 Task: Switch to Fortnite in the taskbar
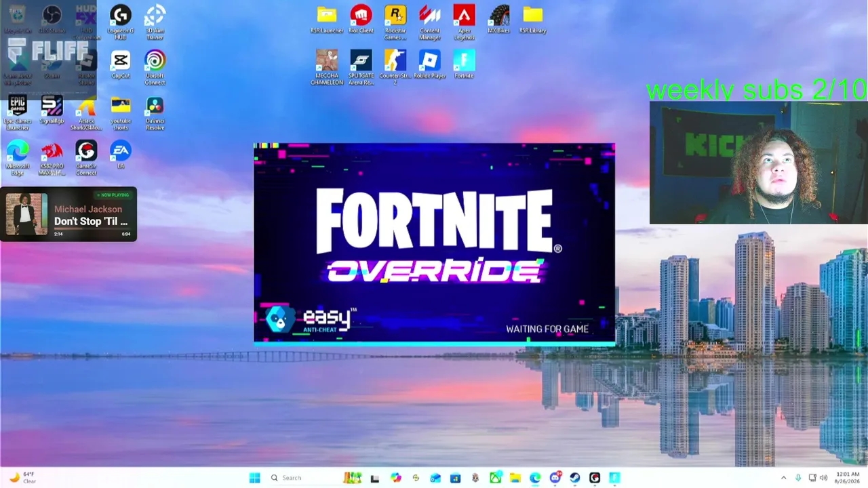[614, 478]
